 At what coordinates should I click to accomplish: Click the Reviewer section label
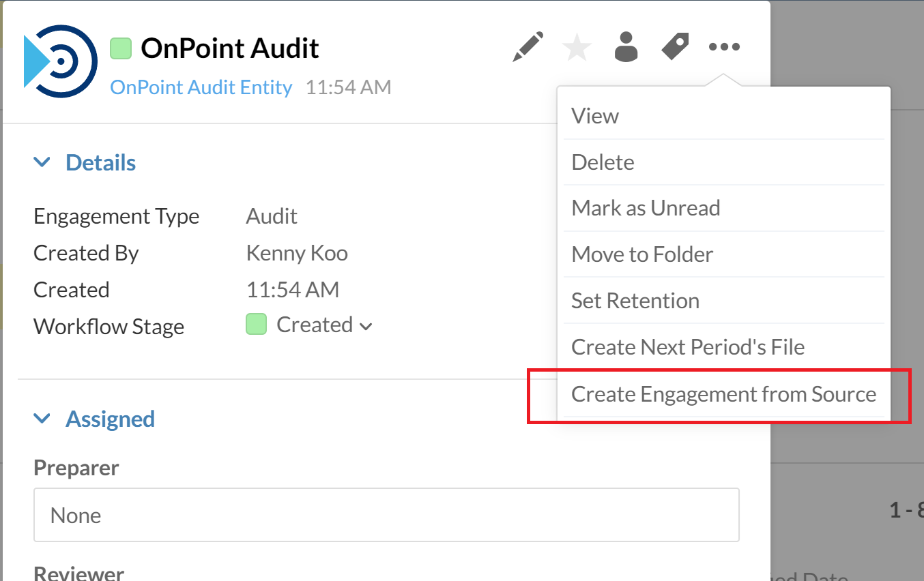pos(78,573)
